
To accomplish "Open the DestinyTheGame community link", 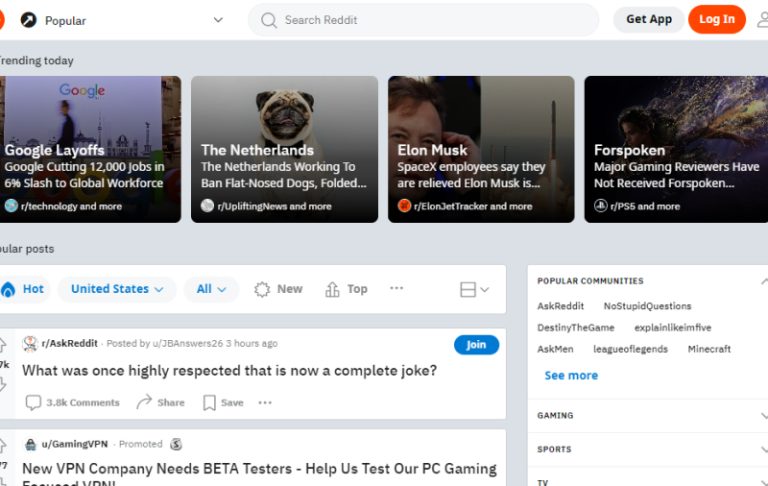I will pyautogui.click(x=576, y=328).
